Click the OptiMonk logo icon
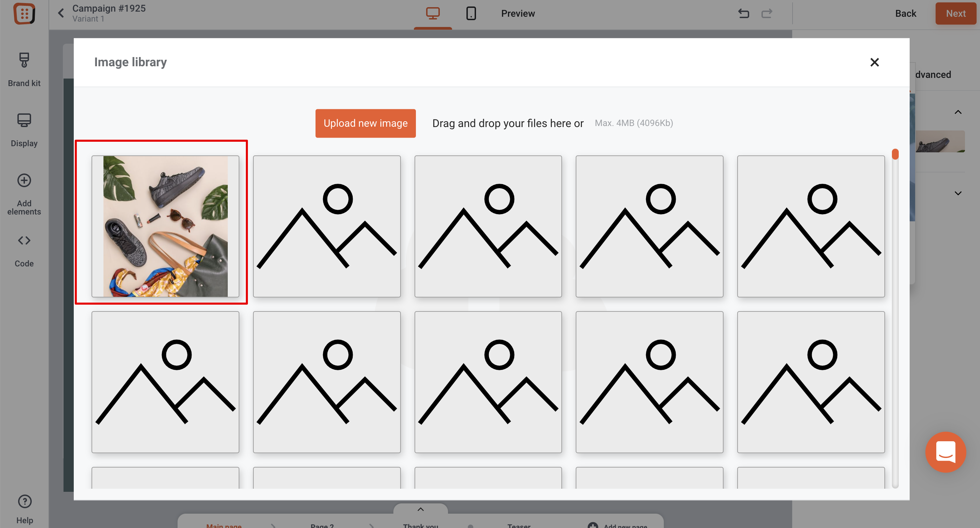The width and height of the screenshot is (980, 528). coord(24,14)
